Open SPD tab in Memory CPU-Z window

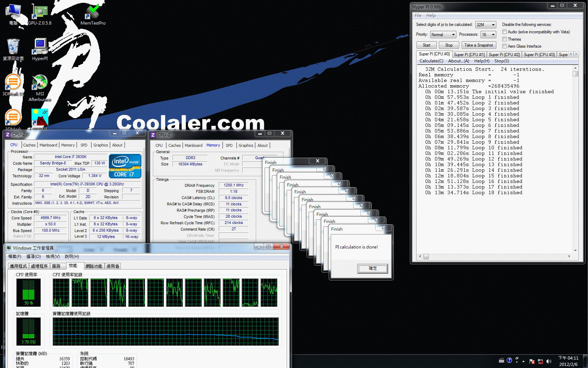coord(229,145)
